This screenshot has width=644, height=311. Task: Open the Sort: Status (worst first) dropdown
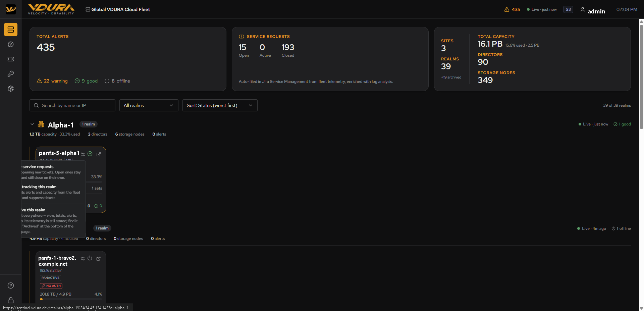coord(220,105)
